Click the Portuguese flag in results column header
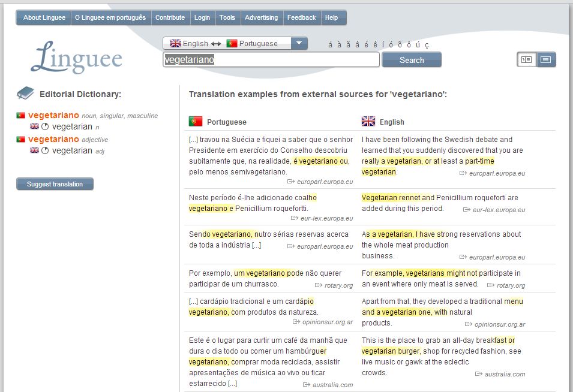 (196, 122)
